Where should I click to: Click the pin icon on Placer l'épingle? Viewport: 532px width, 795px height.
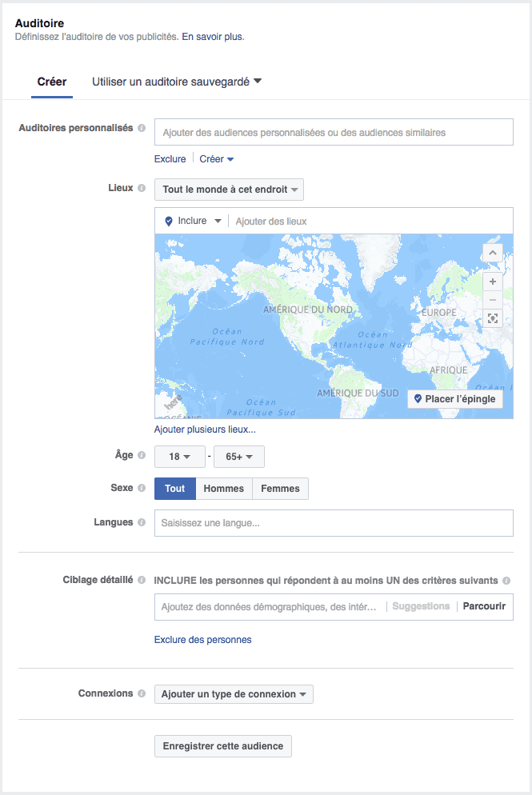click(x=419, y=398)
